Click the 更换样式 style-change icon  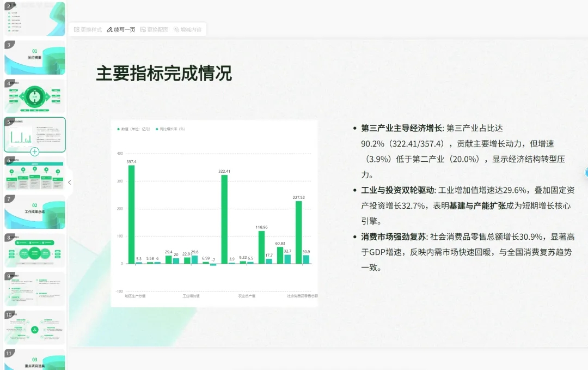pos(76,30)
